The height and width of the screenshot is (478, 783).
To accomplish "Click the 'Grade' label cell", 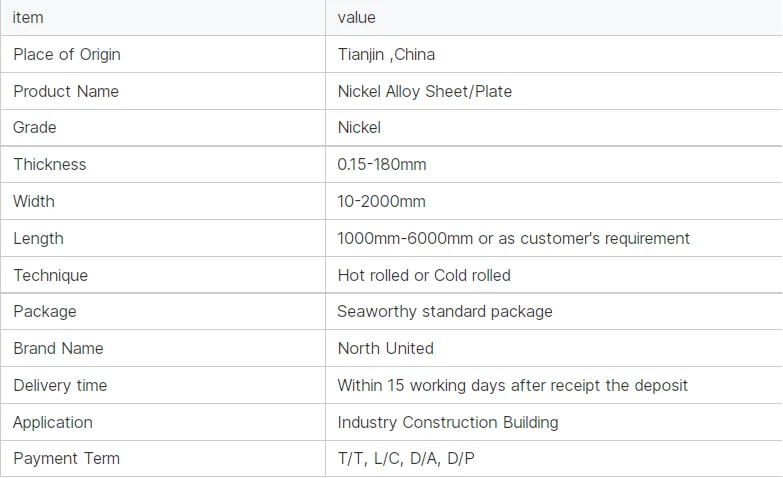I will click(35, 127).
